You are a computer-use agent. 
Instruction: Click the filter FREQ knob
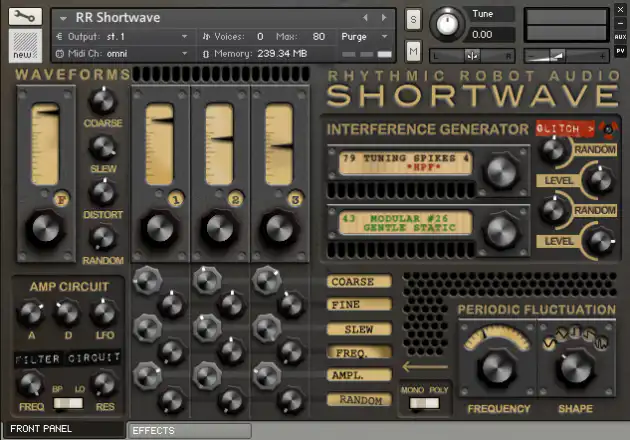[x=31, y=384]
